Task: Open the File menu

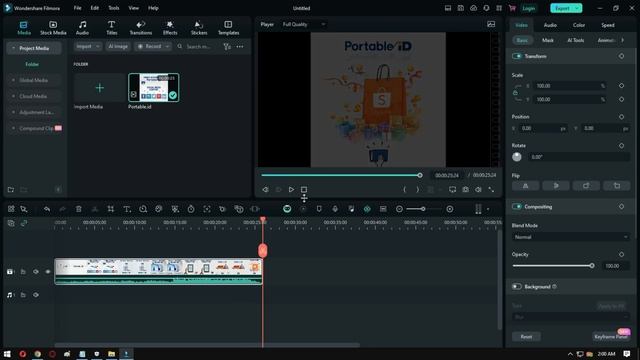Action: (x=78, y=8)
